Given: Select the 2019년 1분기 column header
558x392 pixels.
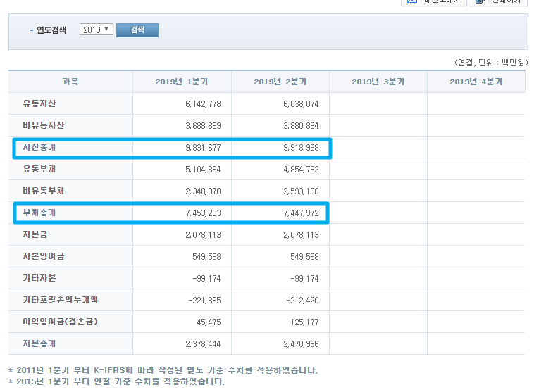Looking at the screenshot, I should [182, 82].
